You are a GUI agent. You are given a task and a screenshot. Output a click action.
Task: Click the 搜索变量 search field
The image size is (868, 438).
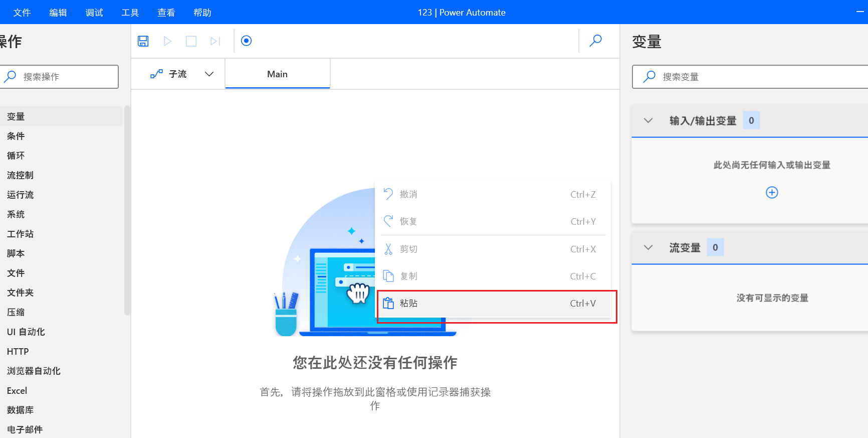click(x=750, y=77)
